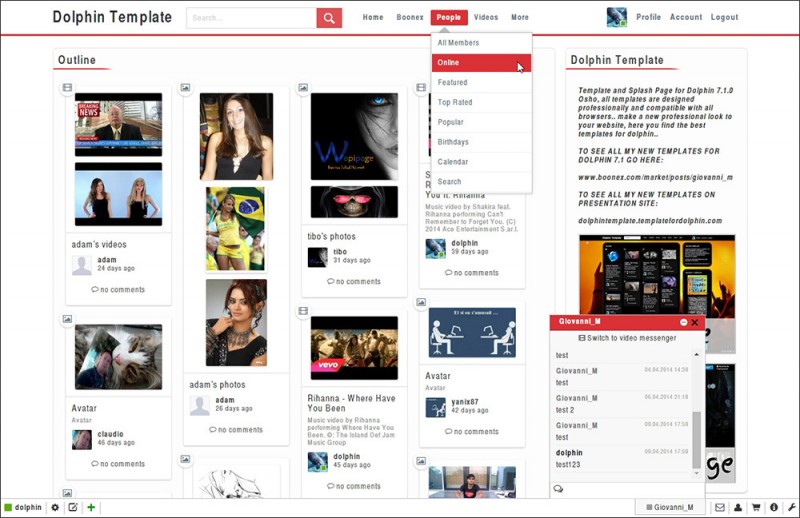The image size is (800, 518).
Task: Select Online in the People menu
Action: pyautogui.click(x=481, y=63)
